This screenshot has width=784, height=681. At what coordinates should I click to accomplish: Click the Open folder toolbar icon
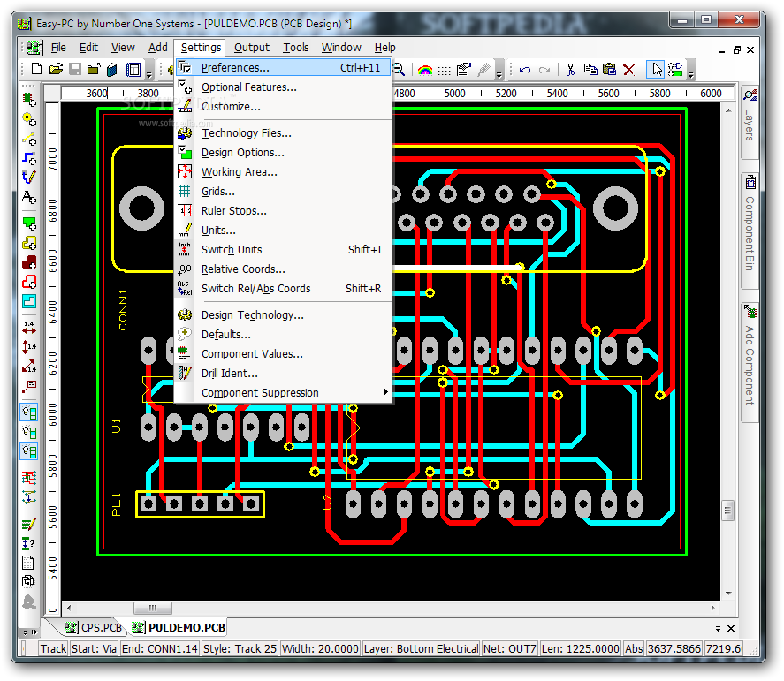[56, 69]
